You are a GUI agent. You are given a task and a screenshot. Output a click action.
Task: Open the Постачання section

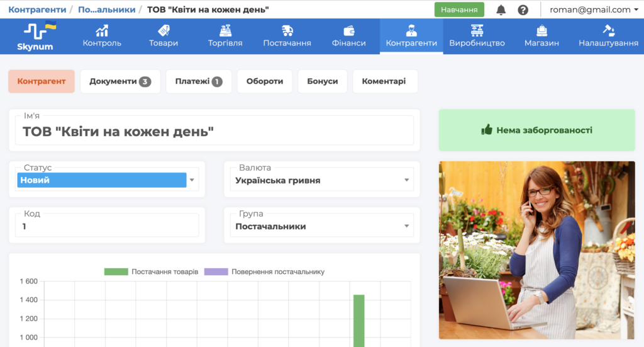[x=287, y=36]
